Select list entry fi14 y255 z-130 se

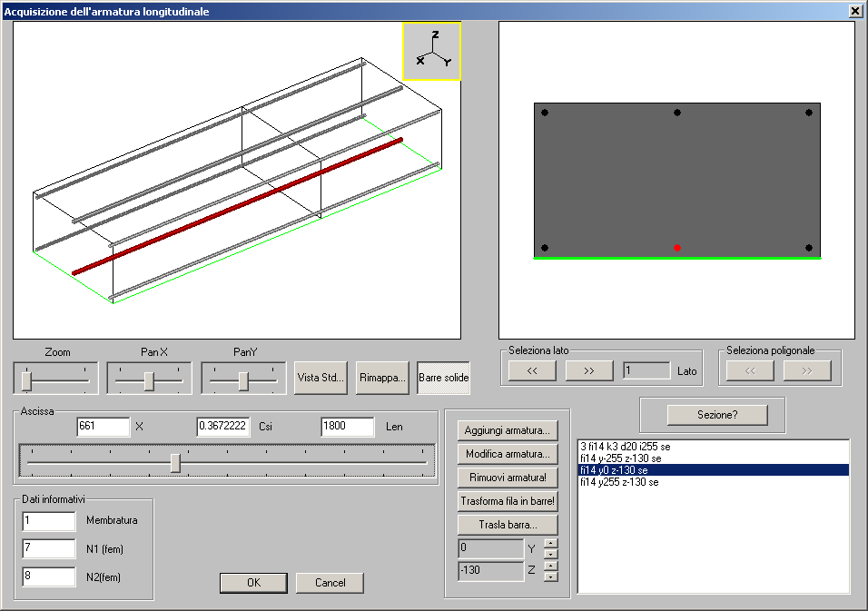tap(619, 482)
